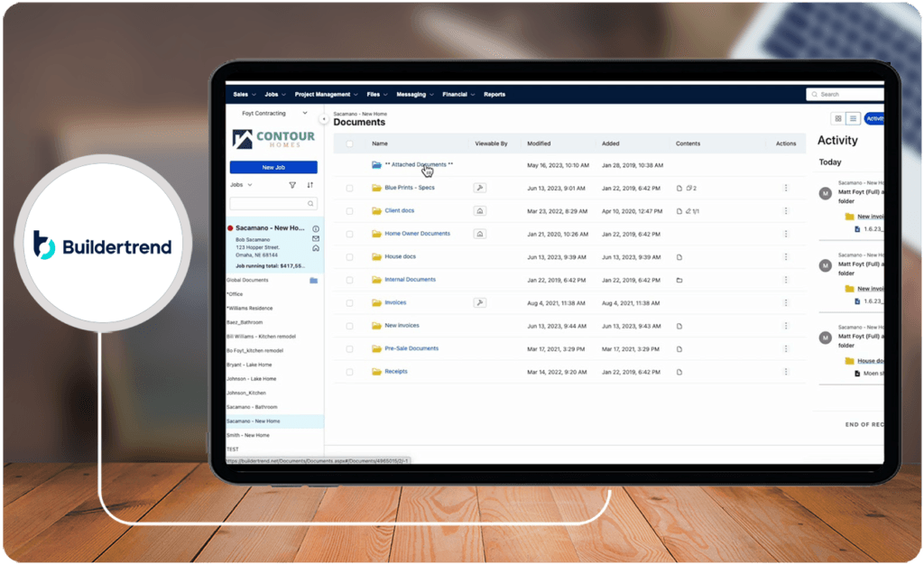
Task: Open actions menu for Blue Prints - Specs
Action: pos(786,188)
